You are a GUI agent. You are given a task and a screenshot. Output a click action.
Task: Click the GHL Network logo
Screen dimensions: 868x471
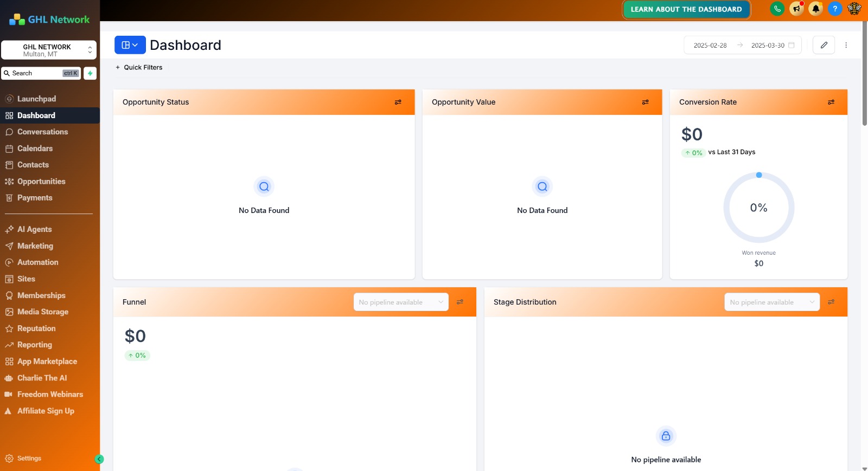click(49, 20)
